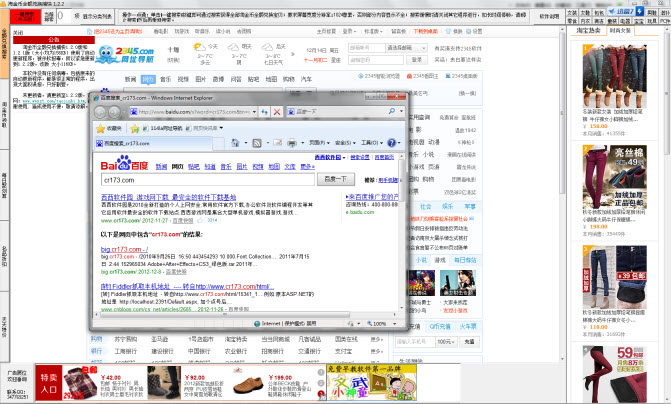Click the printer icon in IE command bar

point(292,143)
